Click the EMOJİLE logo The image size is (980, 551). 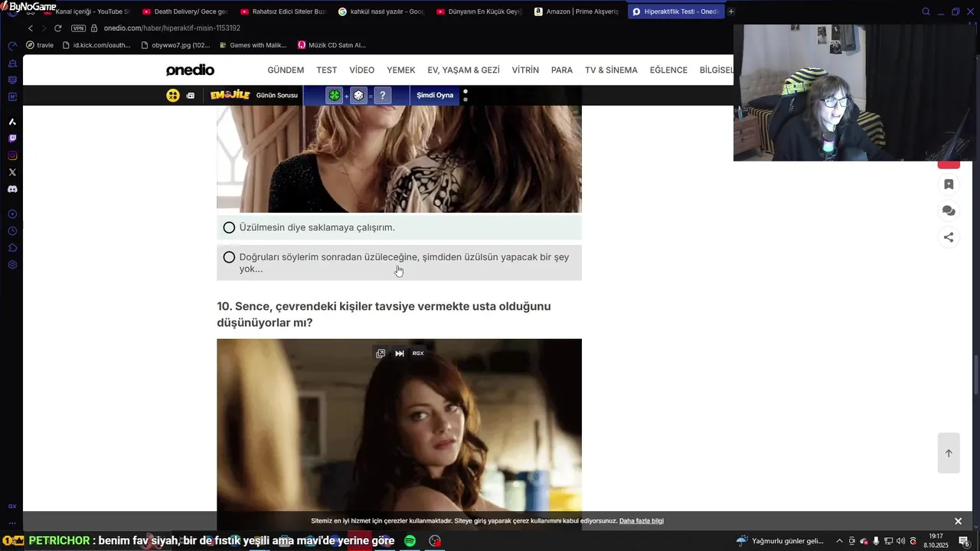point(230,95)
